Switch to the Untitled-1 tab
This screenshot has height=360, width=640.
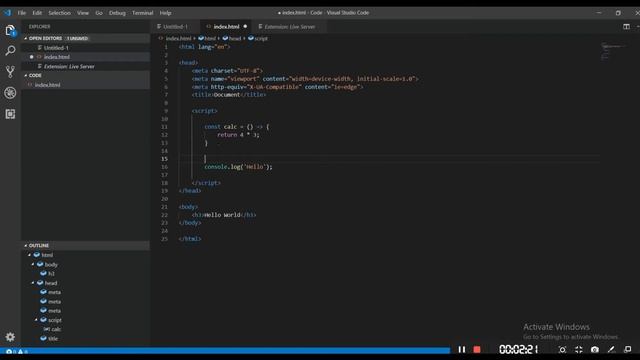tap(175, 27)
